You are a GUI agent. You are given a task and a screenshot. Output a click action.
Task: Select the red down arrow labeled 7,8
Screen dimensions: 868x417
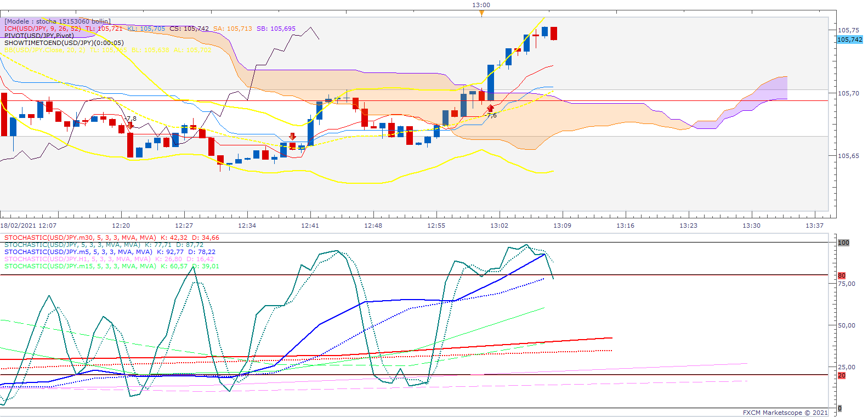point(130,126)
